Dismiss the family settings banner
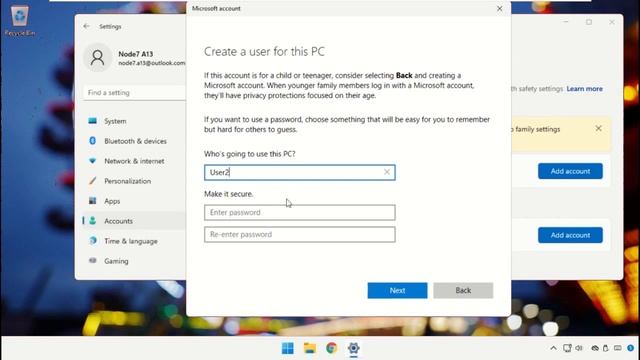Viewport: 640px width, 360px height. coord(598,129)
